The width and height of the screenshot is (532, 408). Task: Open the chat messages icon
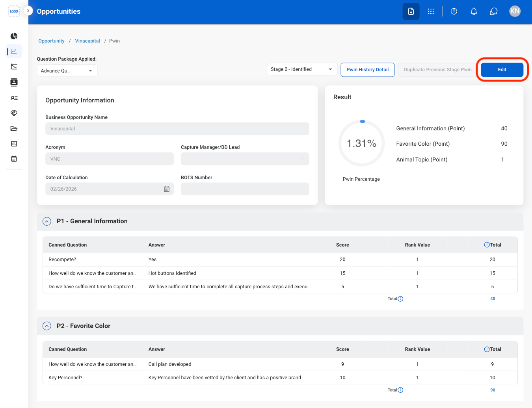[493, 11]
